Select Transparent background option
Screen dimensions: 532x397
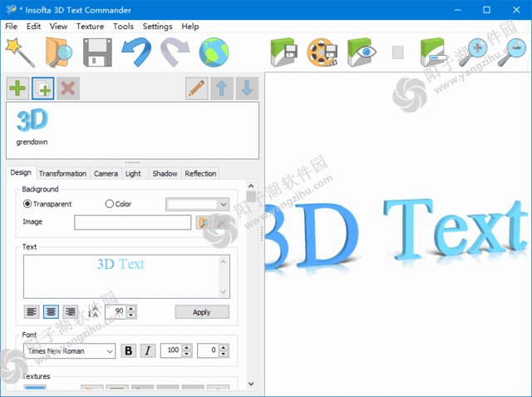[x=47, y=204]
